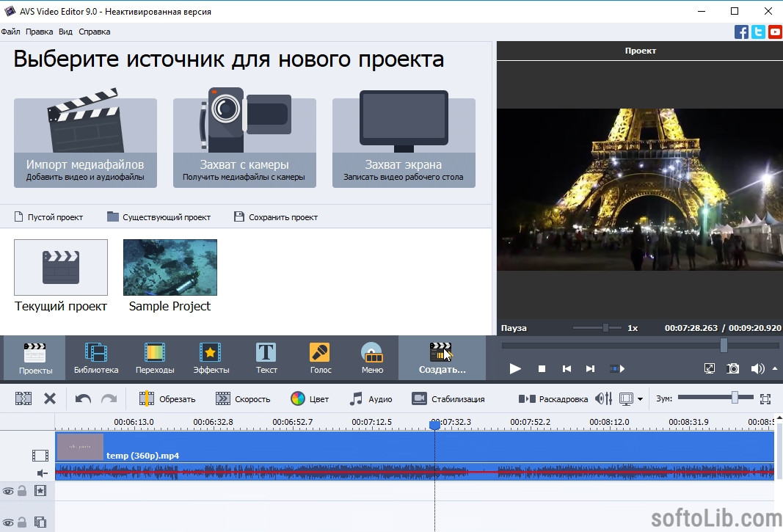Lock the overlay track
Screen dimensions: 783x532
[x=22, y=522]
